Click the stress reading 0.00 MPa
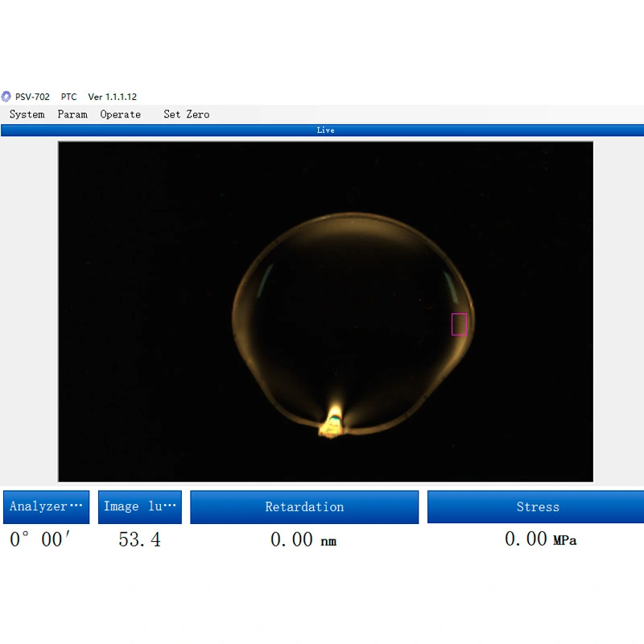 pos(540,539)
